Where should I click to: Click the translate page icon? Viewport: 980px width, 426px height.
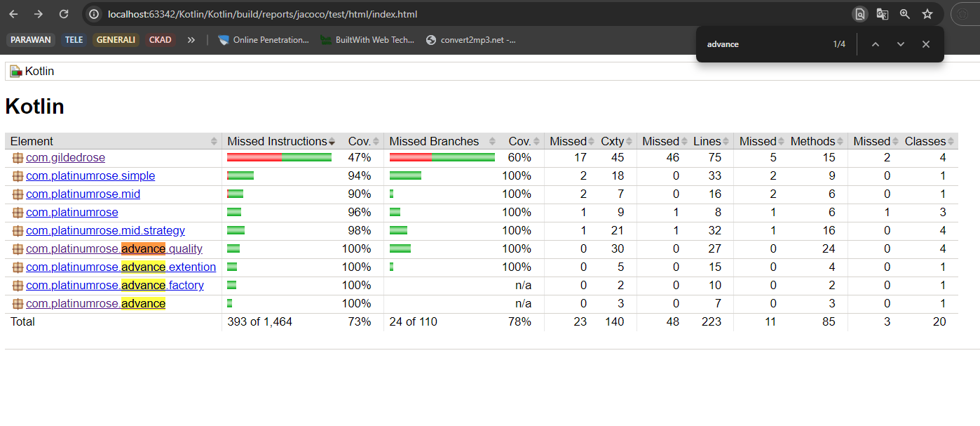point(883,14)
